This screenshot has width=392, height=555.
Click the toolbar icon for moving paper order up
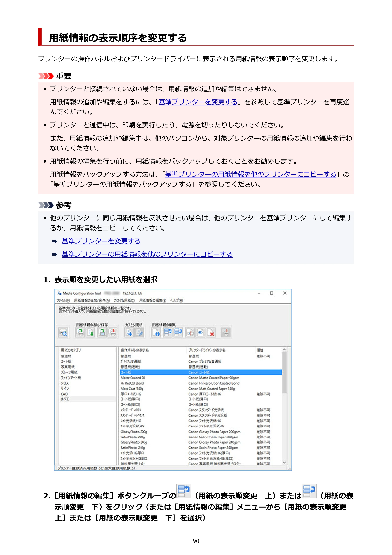pyautogui.click(x=167, y=333)
